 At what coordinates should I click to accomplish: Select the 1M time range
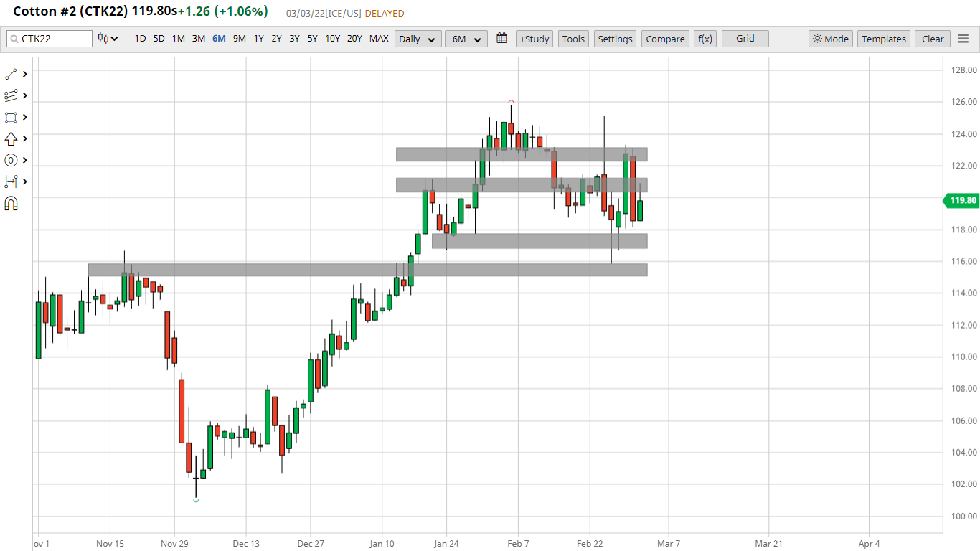point(179,39)
